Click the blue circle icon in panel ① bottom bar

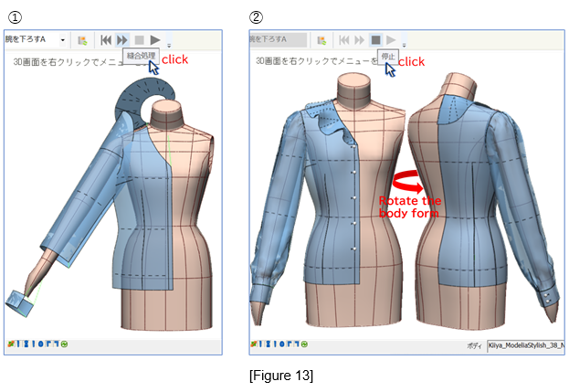[40, 344]
